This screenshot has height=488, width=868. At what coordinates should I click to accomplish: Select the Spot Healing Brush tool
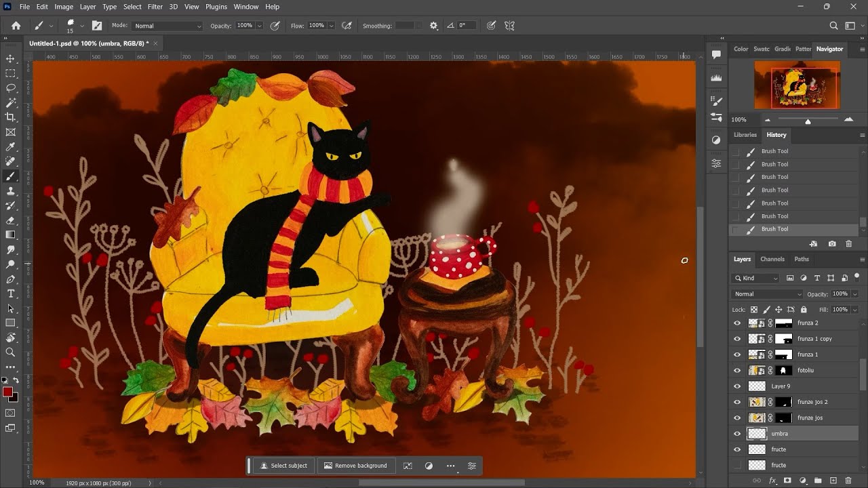pos(10,161)
